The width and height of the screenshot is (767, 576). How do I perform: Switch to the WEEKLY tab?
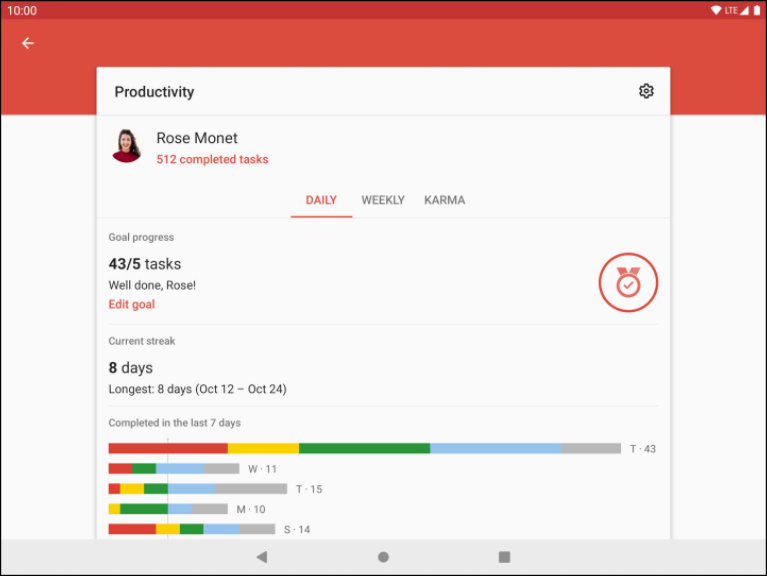click(383, 200)
